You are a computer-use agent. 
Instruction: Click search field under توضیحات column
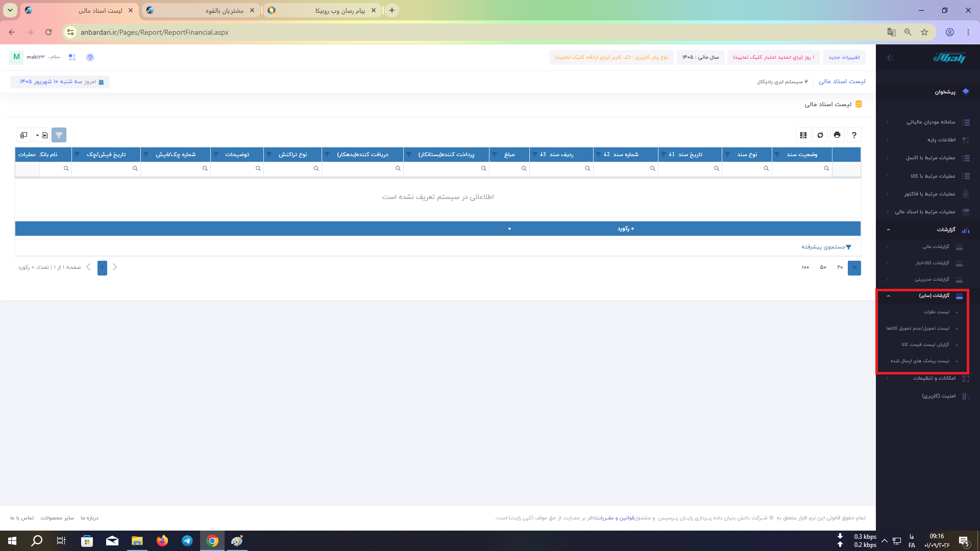point(237,168)
